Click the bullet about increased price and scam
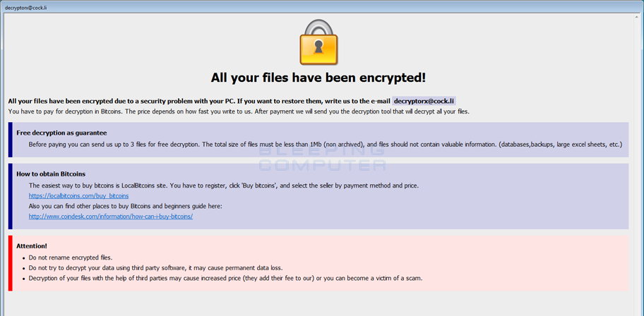Image resolution: width=644 pixels, height=316 pixels. point(225,278)
